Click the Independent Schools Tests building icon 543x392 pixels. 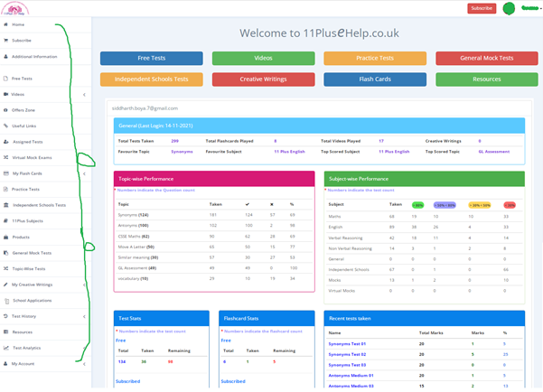(6, 205)
